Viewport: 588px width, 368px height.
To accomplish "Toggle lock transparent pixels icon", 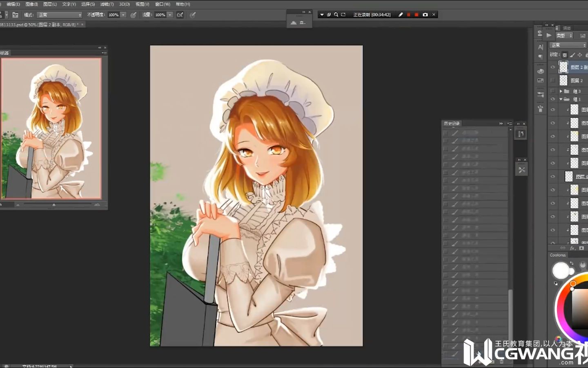I will pos(565,55).
